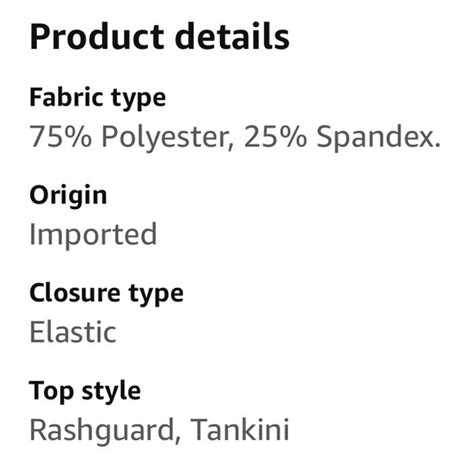The height and width of the screenshot is (474, 474).
Task: Click the word Closure
Action: point(75,293)
